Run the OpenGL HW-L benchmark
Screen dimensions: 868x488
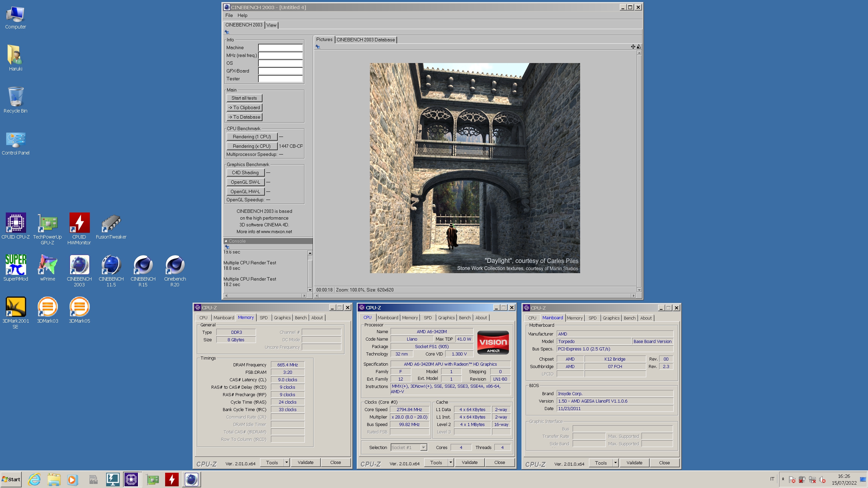tap(245, 191)
